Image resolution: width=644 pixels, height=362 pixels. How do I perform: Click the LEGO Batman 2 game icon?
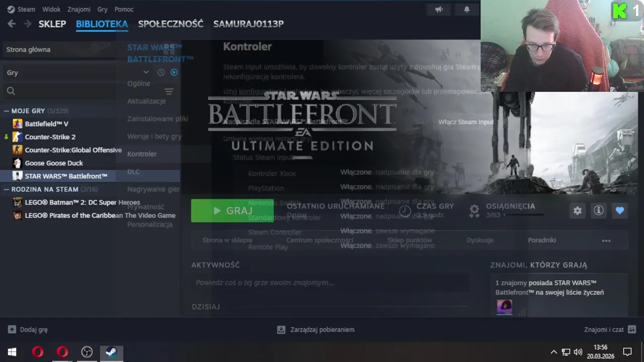[x=18, y=202]
